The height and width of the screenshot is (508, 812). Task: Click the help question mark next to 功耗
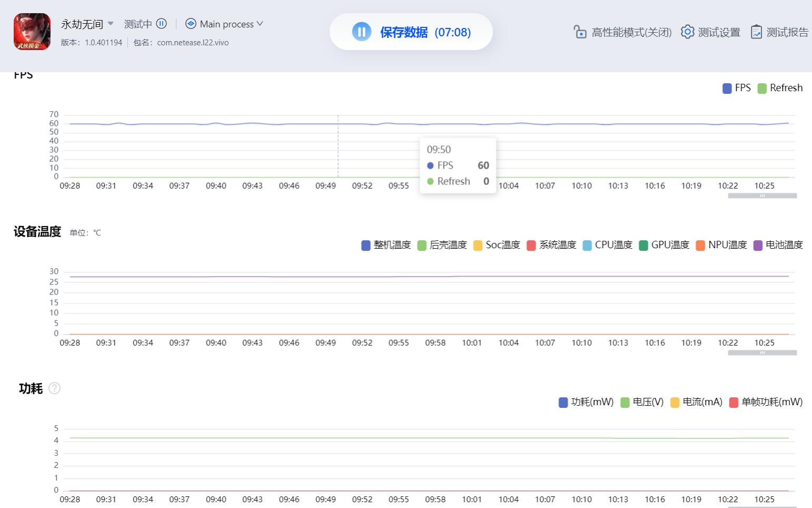point(55,388)
